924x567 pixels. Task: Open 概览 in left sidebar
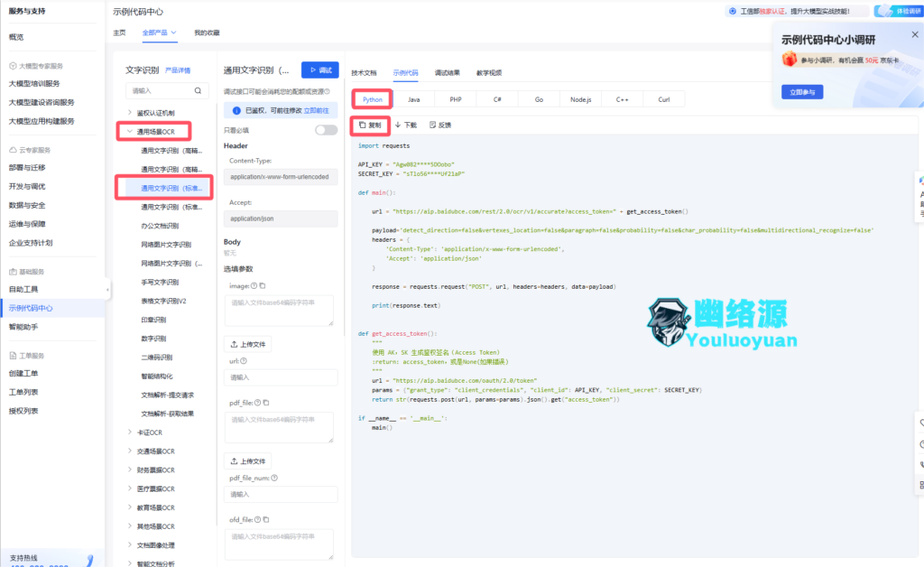[16, 37]
